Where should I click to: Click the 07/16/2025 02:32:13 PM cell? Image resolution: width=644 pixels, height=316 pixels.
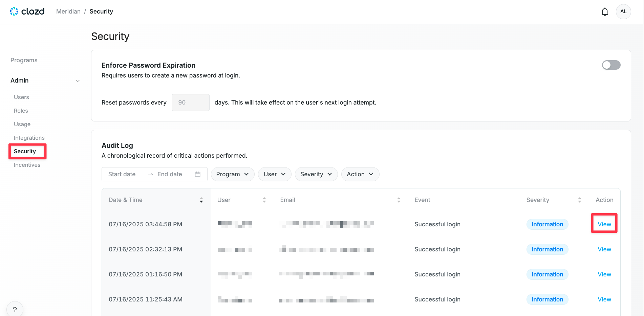(146, 249)
